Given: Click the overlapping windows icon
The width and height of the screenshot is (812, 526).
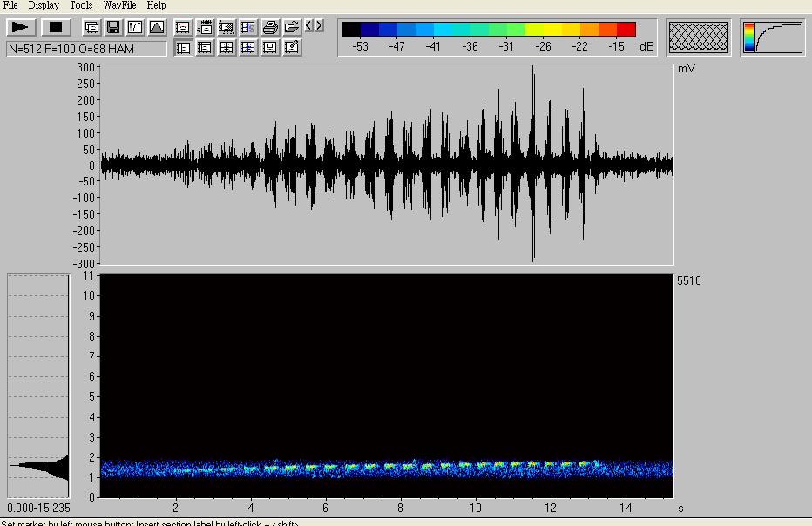Looking at the screenshot, I should 91,28.
